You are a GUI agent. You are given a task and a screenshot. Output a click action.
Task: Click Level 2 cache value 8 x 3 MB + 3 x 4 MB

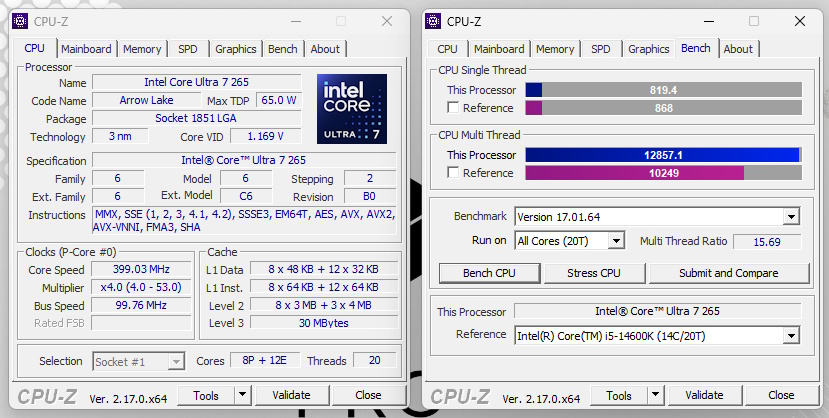click(324, 305)
